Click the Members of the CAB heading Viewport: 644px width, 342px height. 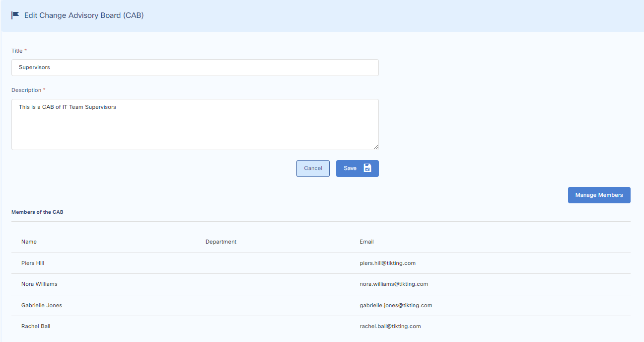[x=37, y=212]
